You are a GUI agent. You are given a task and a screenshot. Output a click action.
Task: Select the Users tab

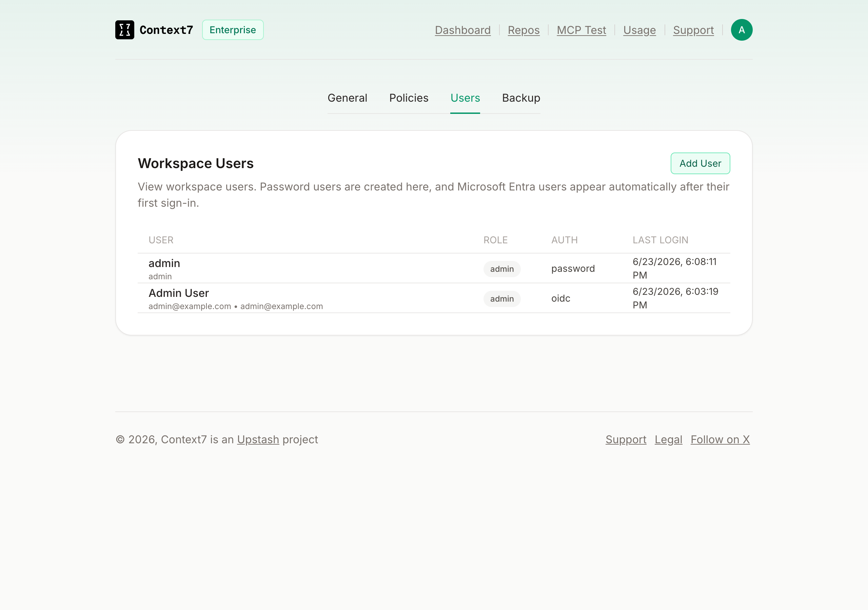click(465, 98)
